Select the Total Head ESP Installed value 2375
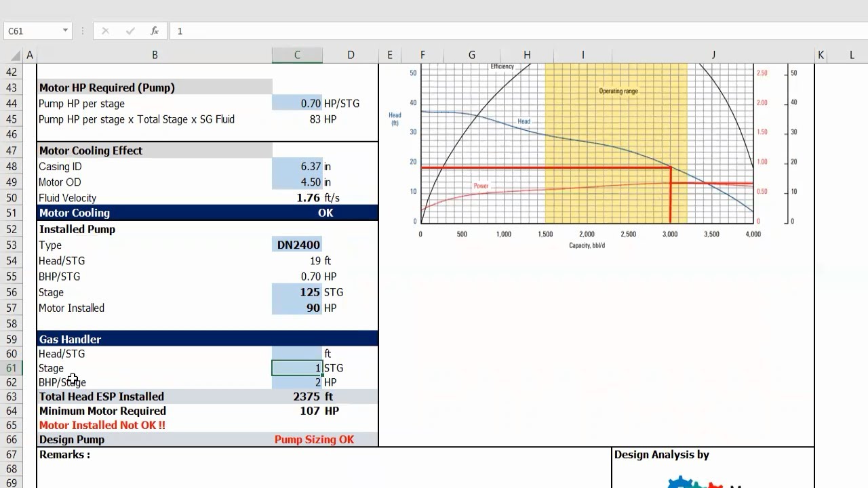This screenshot has height=488, width=868. (x=297, y=396)
